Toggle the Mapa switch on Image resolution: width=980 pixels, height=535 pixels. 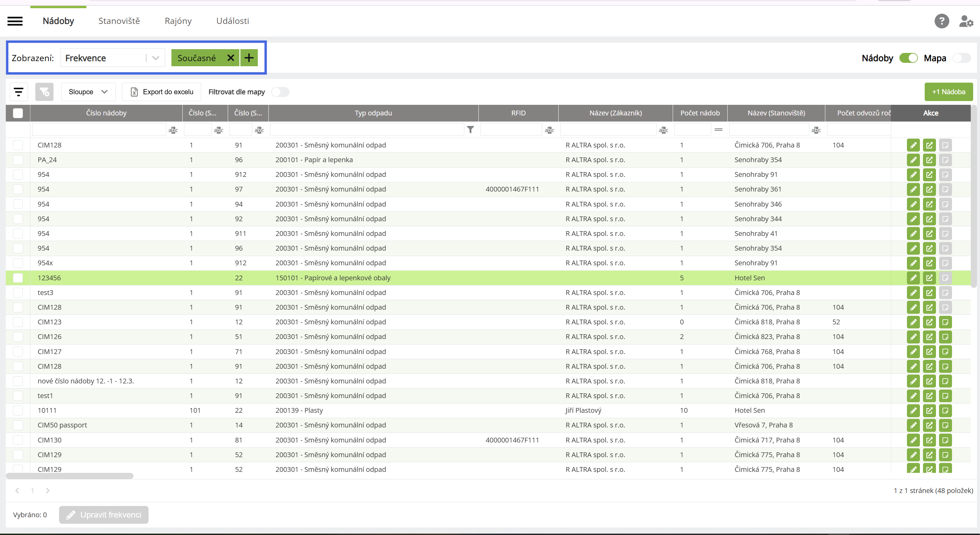pyautogui.click(x=962, y=58)
